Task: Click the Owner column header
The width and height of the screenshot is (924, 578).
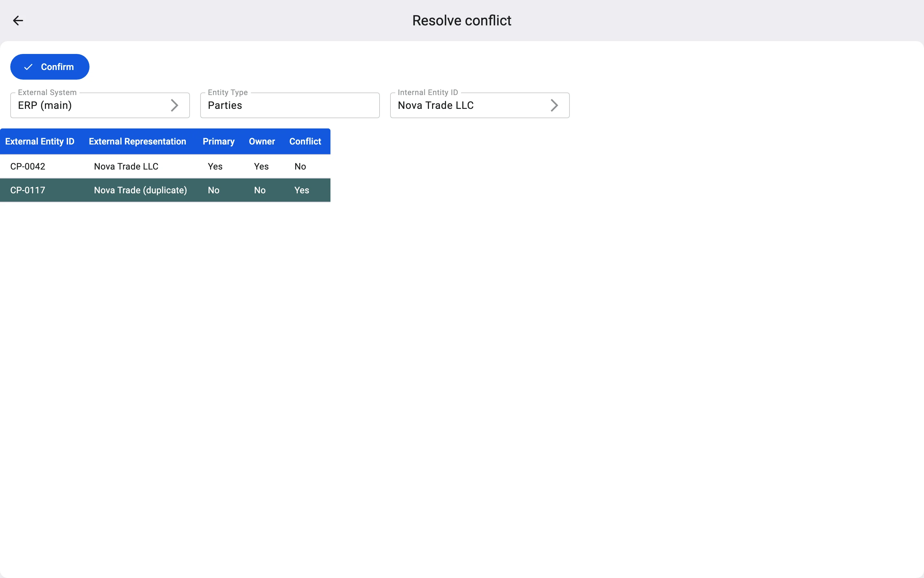Action: tap(262, 141)
